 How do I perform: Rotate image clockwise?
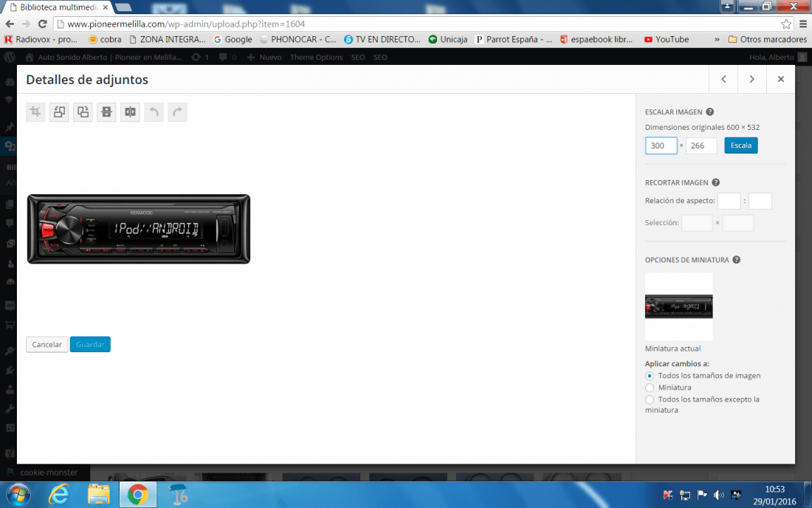tap(83, 111)
